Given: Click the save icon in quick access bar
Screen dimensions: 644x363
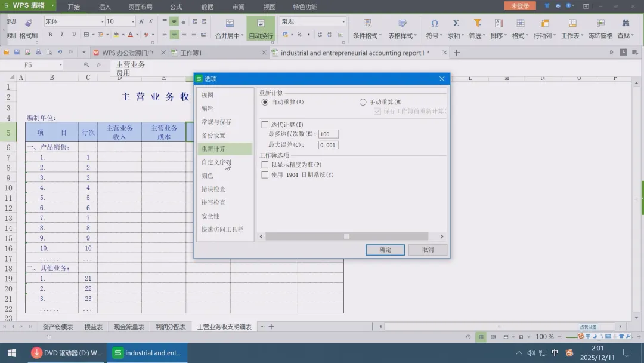Looking at the screenshot, I should point(17,53).
